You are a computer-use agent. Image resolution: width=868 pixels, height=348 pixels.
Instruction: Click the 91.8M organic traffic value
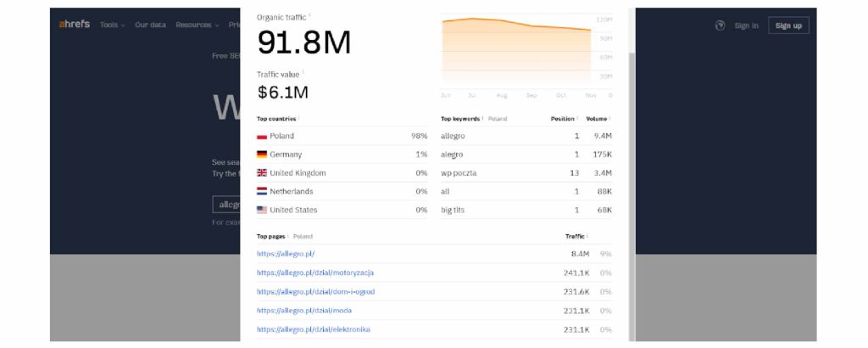304,42
